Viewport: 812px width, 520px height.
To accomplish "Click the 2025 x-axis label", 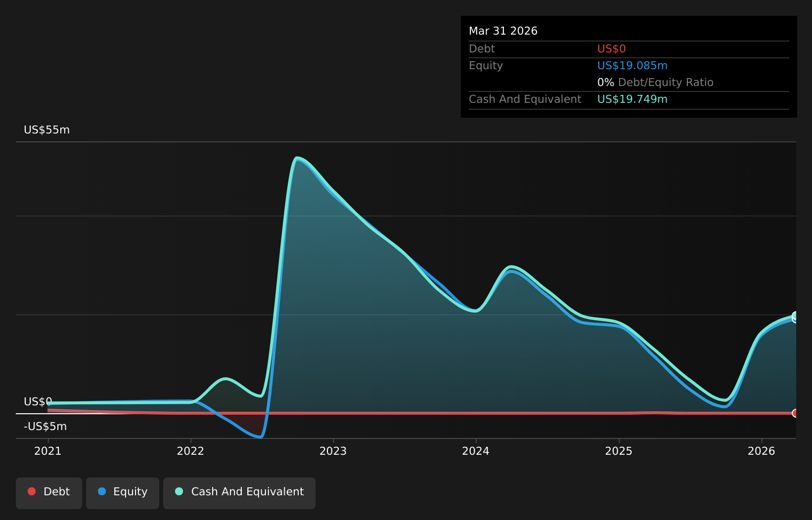I will click(x=619, y=451).
